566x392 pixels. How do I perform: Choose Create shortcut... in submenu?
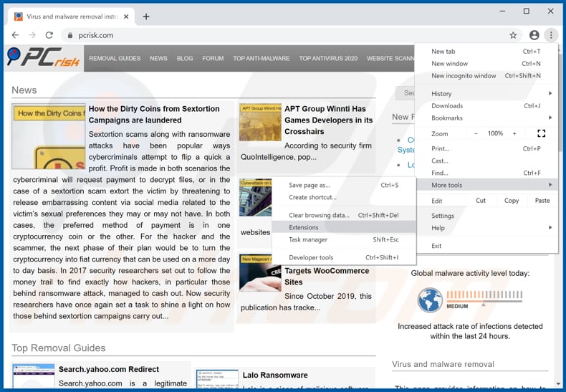[344, 198]
